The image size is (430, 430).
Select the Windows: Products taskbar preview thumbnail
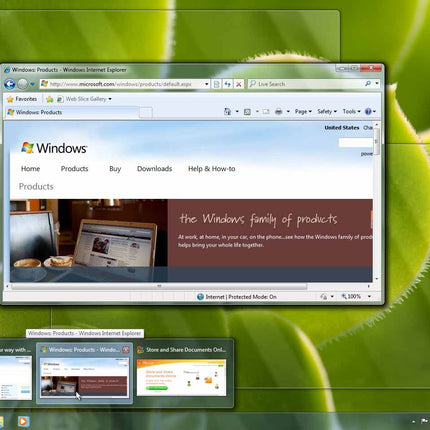(84, 378)
